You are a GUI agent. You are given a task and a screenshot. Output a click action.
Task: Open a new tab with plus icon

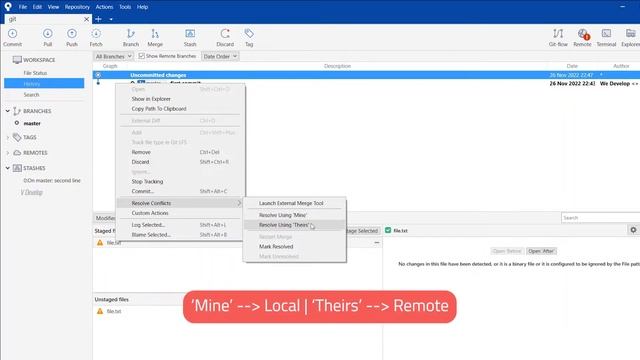(98, 19)
